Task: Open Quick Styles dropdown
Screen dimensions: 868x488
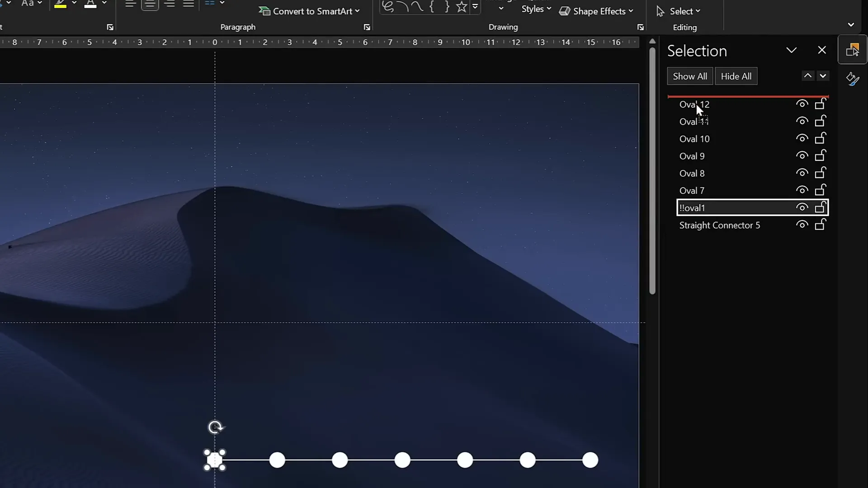Action: click(x=536, y=9)
